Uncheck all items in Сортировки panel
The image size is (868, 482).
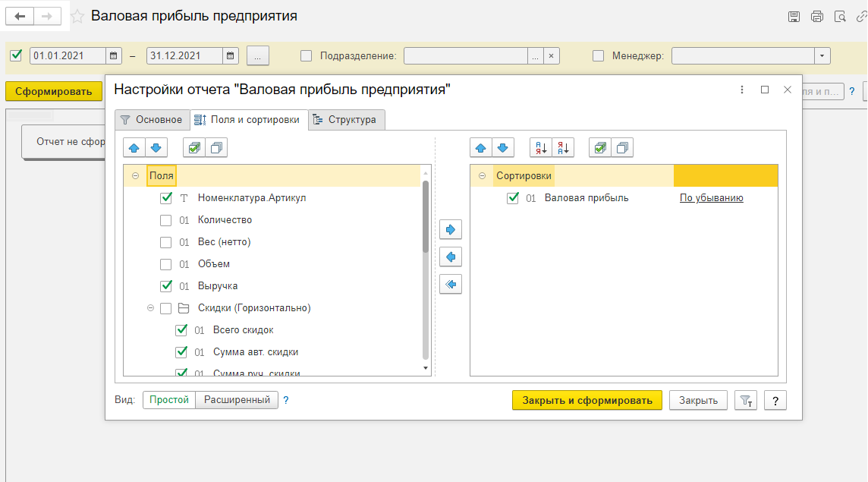tap(622, 148)
